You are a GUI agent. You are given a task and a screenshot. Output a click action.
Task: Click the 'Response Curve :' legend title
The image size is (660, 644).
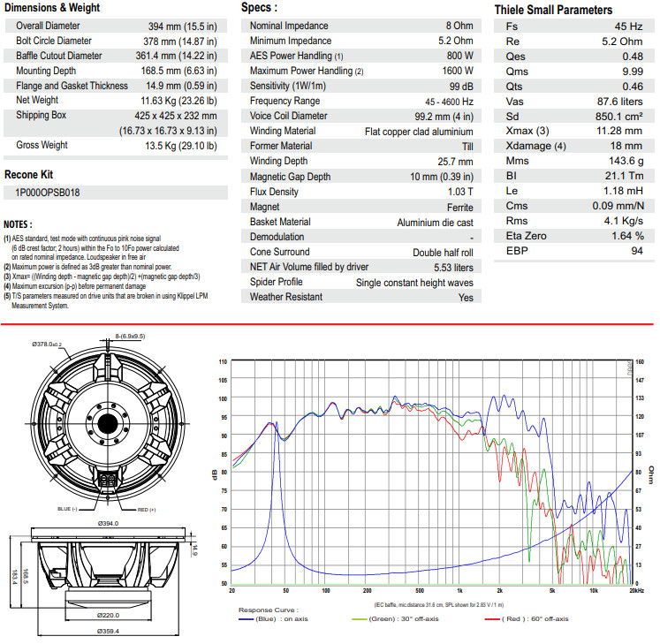coord(269,610)
